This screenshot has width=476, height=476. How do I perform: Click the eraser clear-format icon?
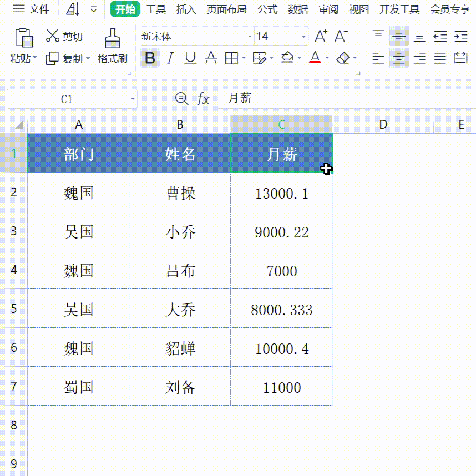pyautogui.click(x=343, y=58)
